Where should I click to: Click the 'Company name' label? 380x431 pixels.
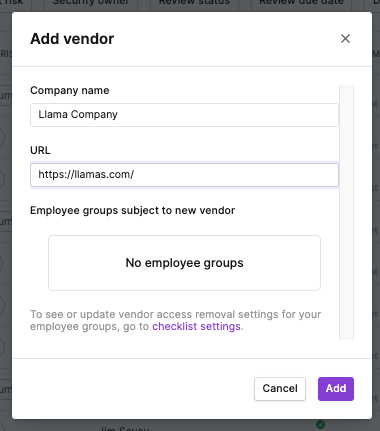[70, 90]
